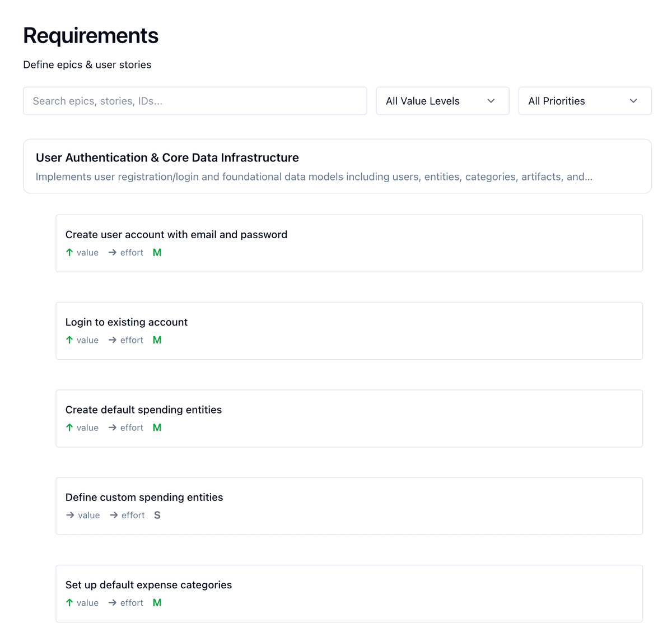This screenshot has width=672, height=641.
Task: Click the M size badge on "Create user account" story
Action: click(157, 252)
